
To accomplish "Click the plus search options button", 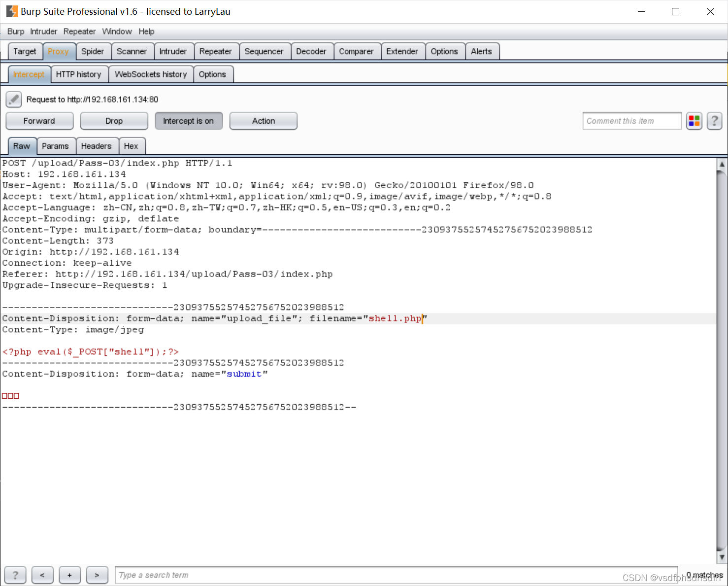I will click(69, 575).
